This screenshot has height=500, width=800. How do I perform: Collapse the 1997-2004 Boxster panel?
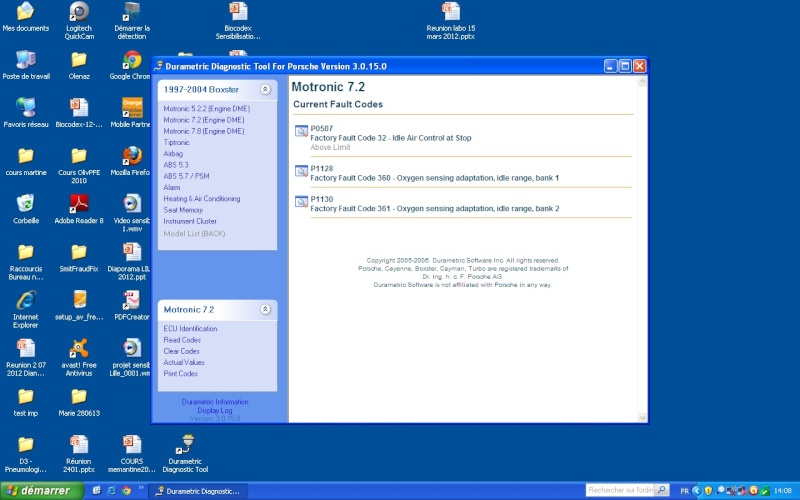[x=265, y=89]
